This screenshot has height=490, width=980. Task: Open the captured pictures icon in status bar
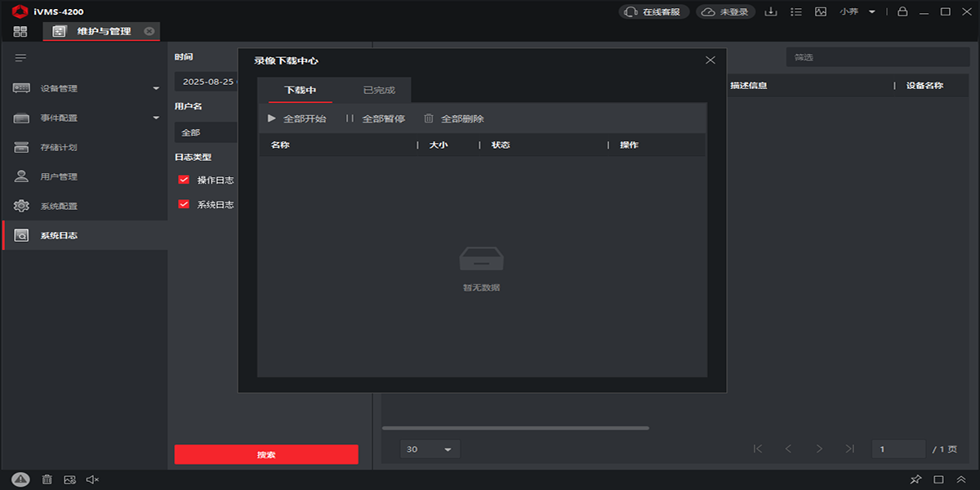tap(69, 479)
